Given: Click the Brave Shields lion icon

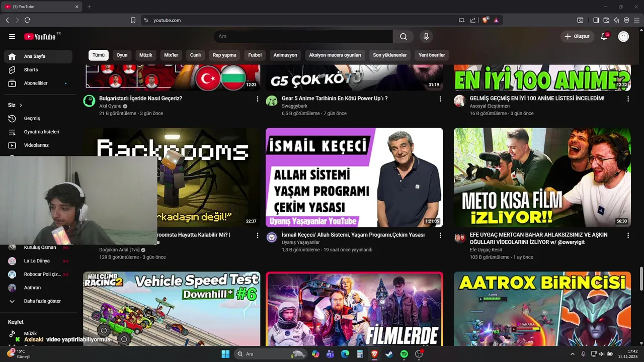Looking at the screenshot, I should 486,20.
